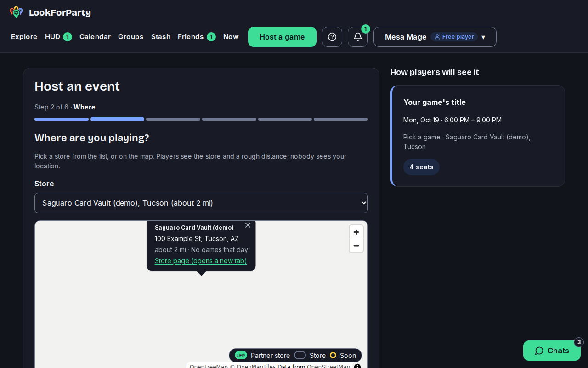
Task: Open the Friends navigation item
Action: click(197, 37)
